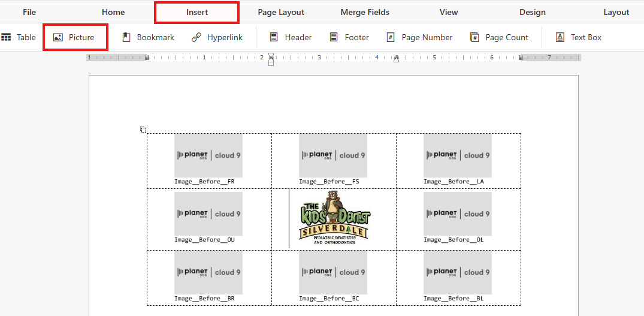Click the Page Count icon
Viewport: 644px width, 316px height.
pyautogui.click(x=474, y=37)
